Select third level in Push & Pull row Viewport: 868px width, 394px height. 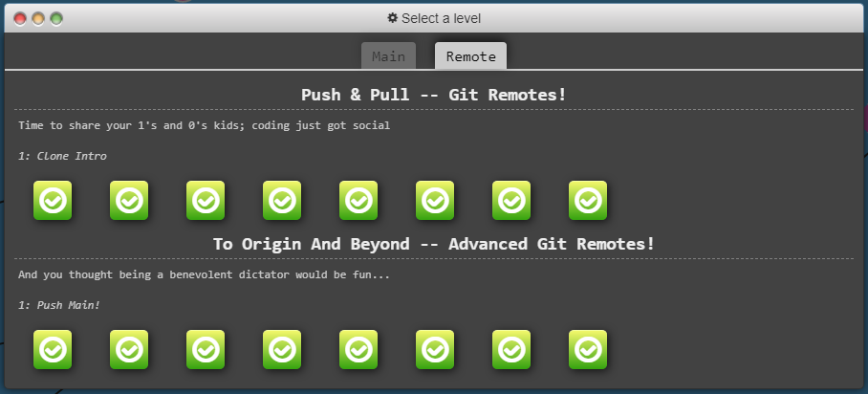pyautogui.click(x=206, y=201)
